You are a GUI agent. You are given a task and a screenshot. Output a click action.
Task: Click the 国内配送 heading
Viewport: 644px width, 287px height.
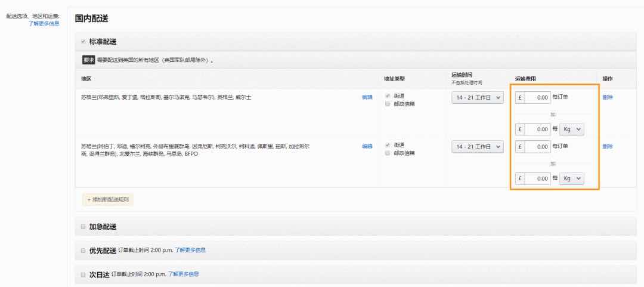pyautogui.click(x=91, y=18)
